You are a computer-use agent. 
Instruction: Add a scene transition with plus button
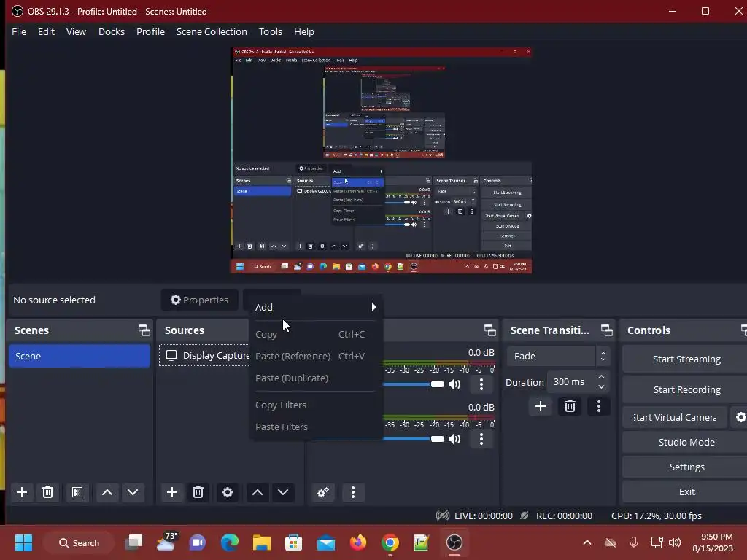tap(541, 406)
